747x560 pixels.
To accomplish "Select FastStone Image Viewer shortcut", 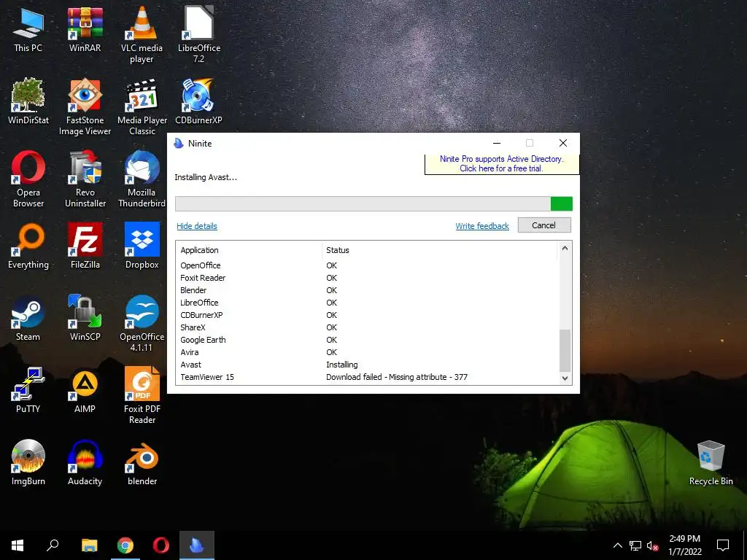I will click(85, 107).
